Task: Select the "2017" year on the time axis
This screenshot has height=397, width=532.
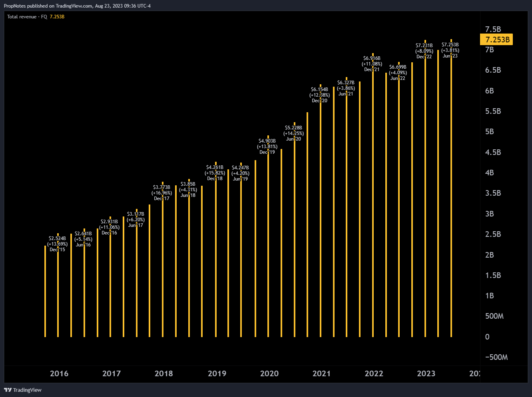Action: click(112, 373)
